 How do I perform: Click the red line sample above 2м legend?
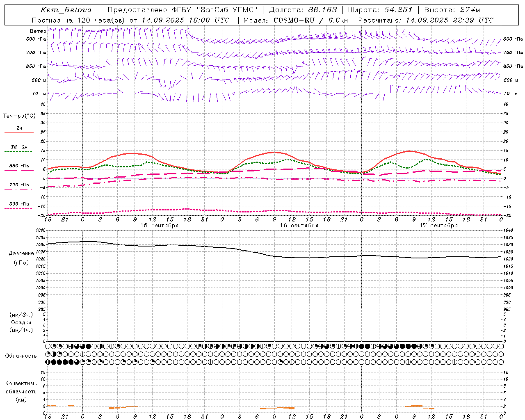point(19,133)
